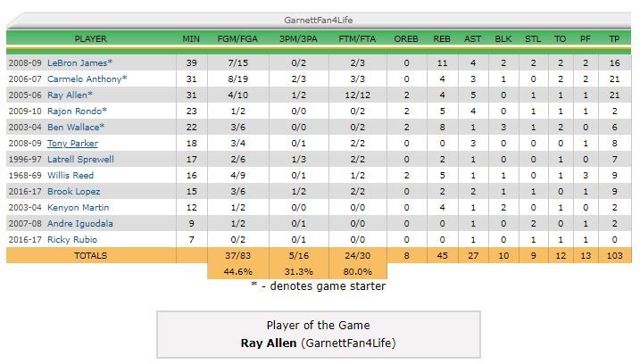640x364 pixels.
Task: Click the 3PM/3PA column header
Action: point(298,38)
